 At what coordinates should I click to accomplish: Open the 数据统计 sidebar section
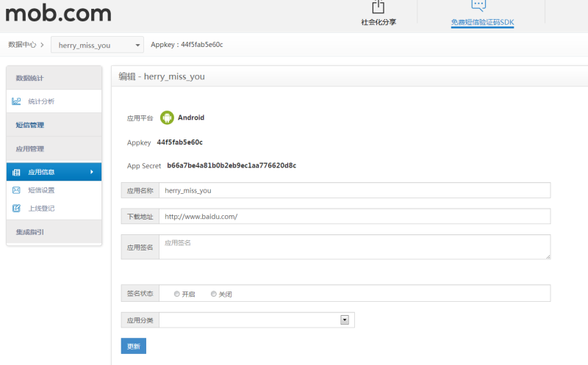pos(30,78)
